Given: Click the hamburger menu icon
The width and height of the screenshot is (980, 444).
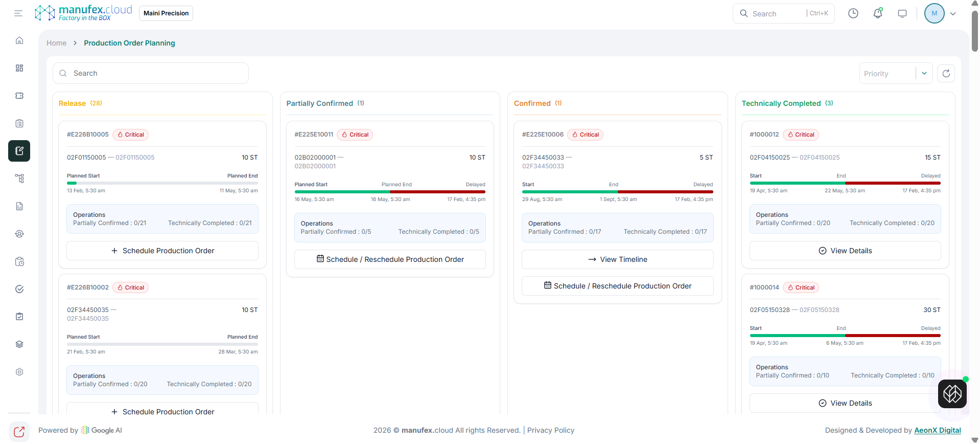Looking at the screenshot, I should 18,13.
